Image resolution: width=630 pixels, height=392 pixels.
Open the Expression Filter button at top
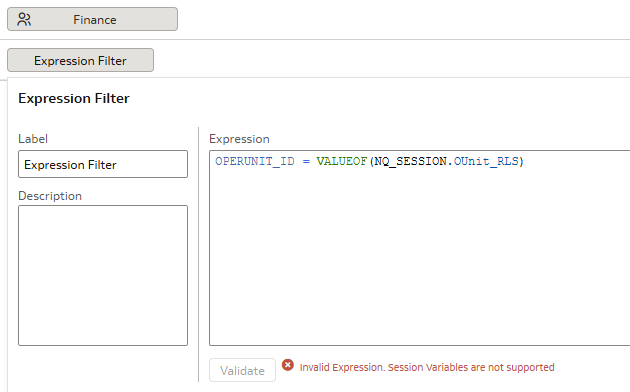click(x=80, y=60)
